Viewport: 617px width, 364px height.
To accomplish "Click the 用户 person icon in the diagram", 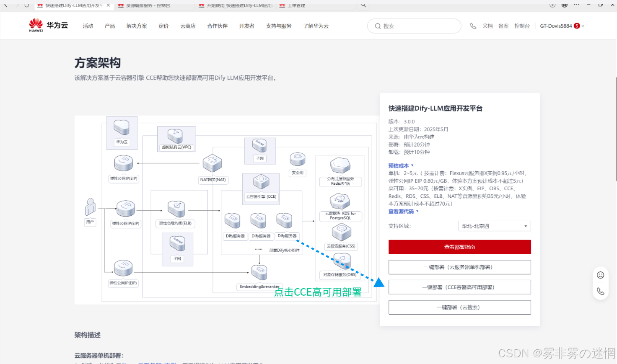I will [90, 207].
